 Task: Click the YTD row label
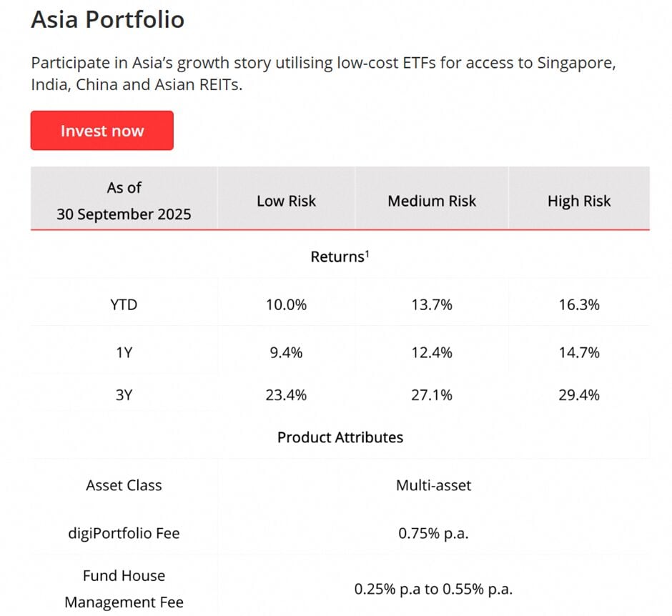click(124, 305)
